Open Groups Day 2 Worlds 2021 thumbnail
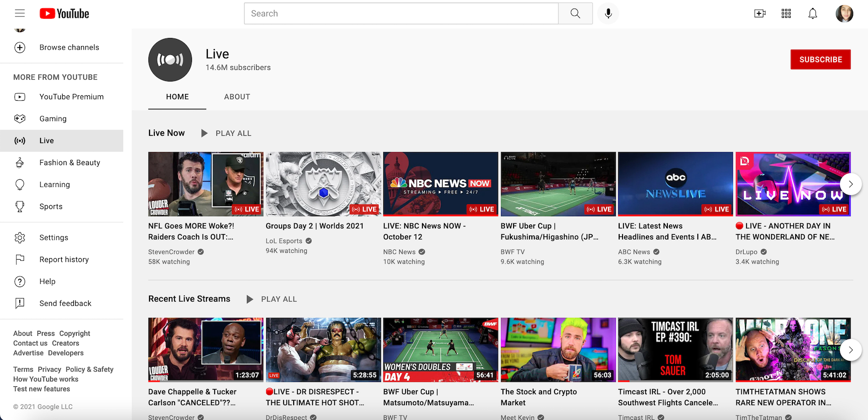The height and width of the screenshot is (420, 868). (323, 184)
